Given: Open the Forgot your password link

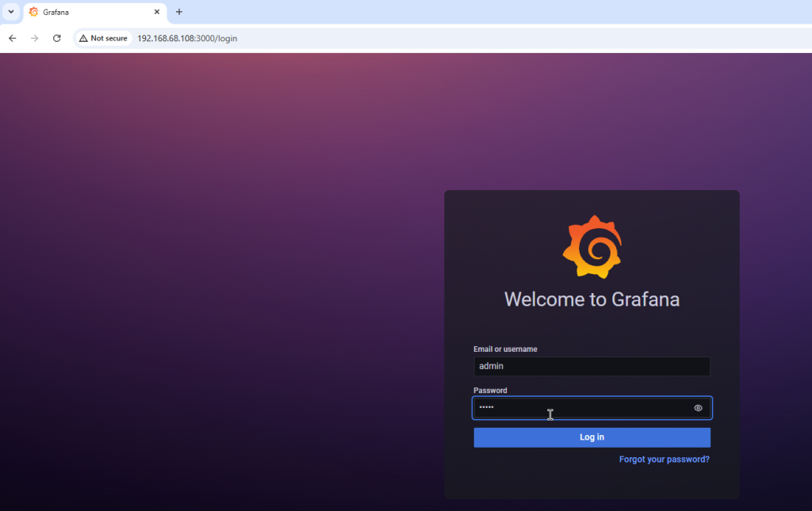Looking at the screenshot, I should [664, 460].
